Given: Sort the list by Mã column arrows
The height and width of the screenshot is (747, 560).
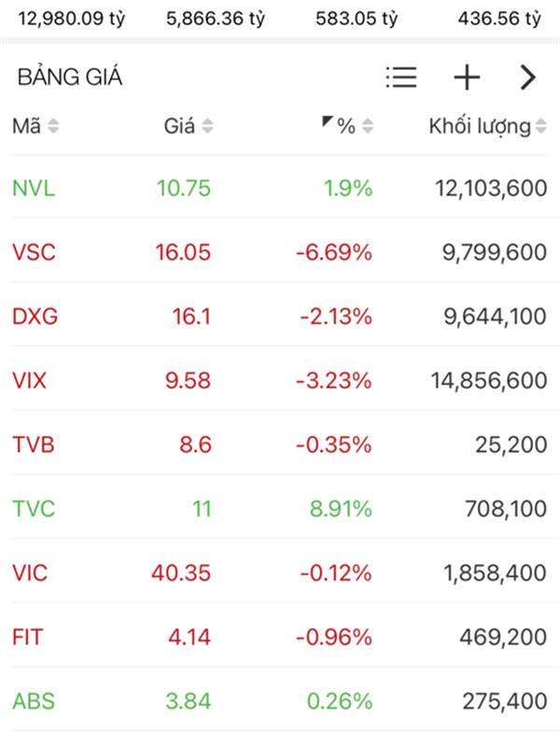Looking at the screenshot, I should pos(53,127).
